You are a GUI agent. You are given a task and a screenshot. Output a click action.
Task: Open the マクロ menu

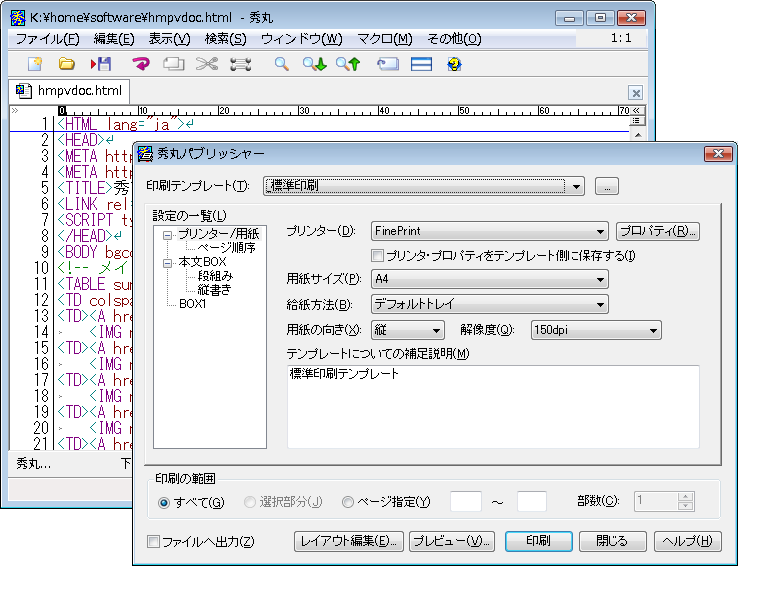[x=385, y=39]
